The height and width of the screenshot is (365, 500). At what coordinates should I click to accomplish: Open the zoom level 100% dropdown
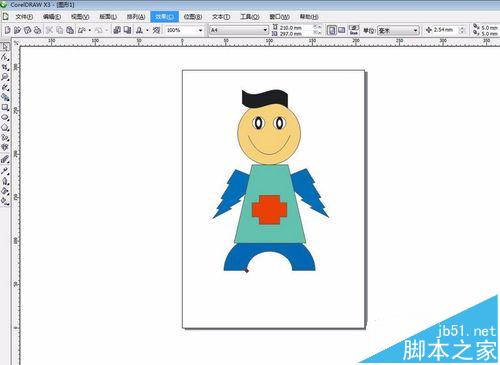tap(201, 30)
